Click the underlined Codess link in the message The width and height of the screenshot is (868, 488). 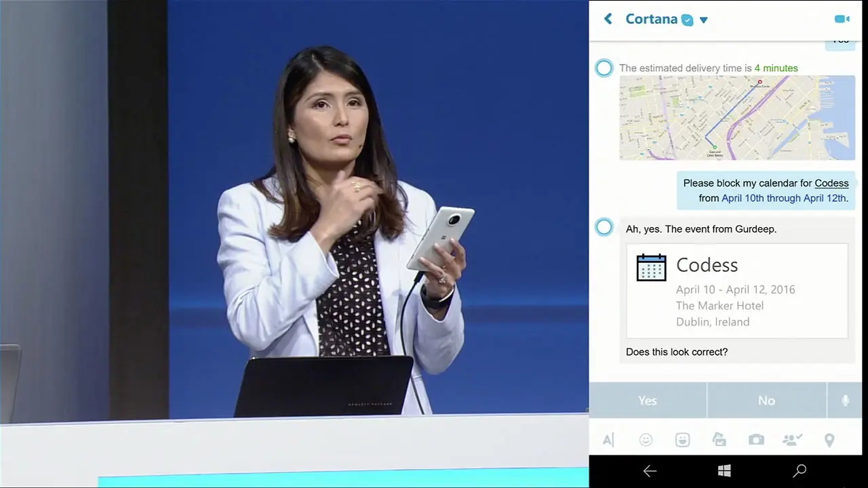point(831,183)
